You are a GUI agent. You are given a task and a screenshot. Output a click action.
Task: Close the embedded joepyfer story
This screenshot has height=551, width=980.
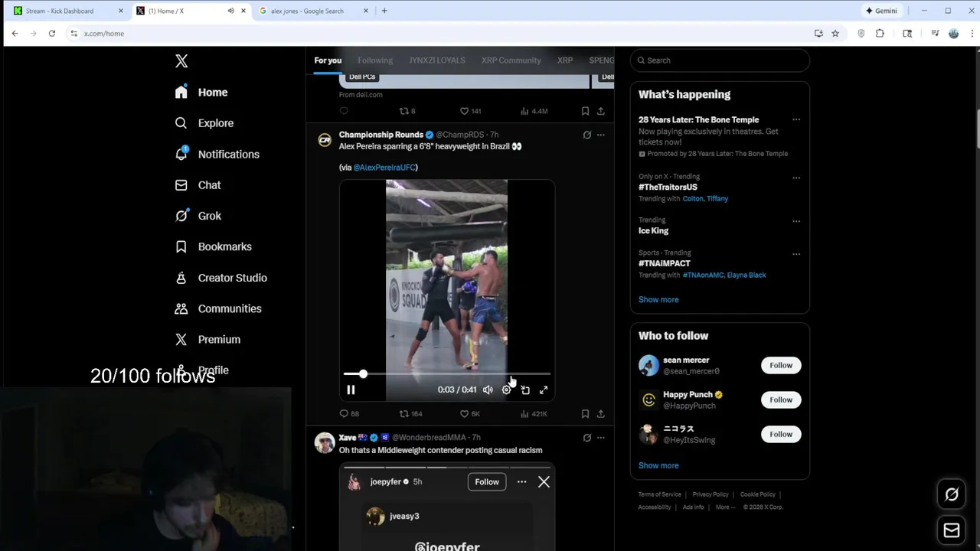pyautogui.click(x=544, y=482)
